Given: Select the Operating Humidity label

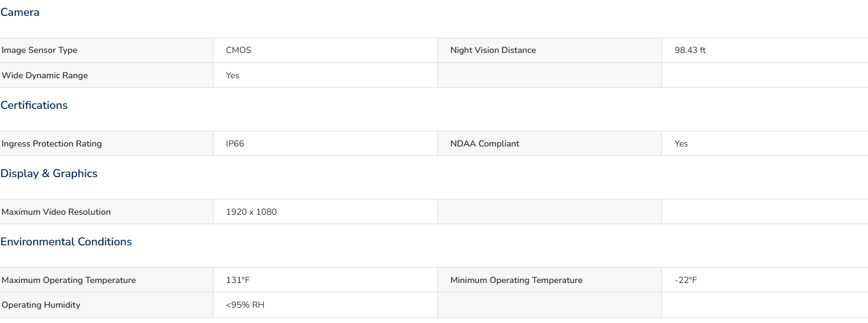Looking at the screenshot, I should [x=41, y=305].
